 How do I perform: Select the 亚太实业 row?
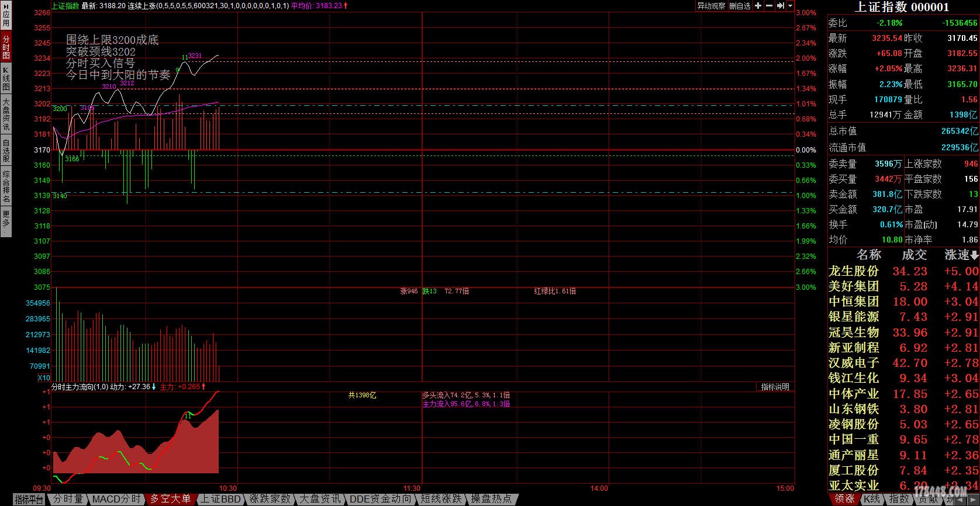pyautogui.click(x=903, y=486)
